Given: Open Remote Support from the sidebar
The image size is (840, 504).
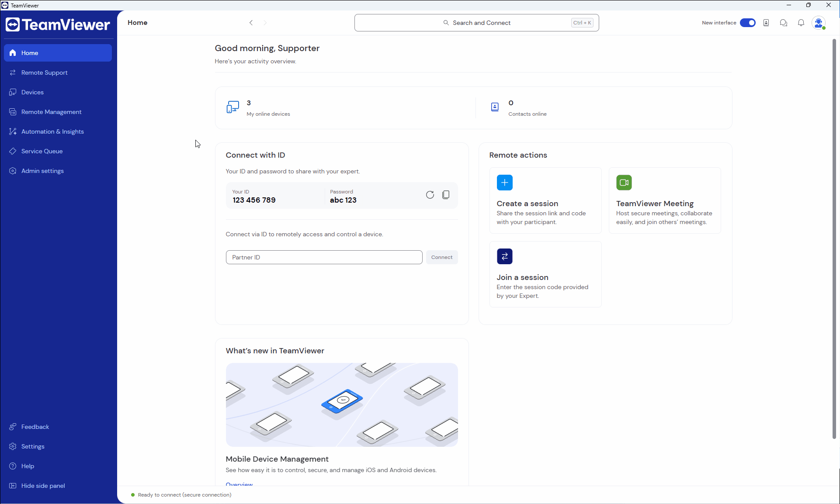Looking at the screenshot, I should [58, 72].
